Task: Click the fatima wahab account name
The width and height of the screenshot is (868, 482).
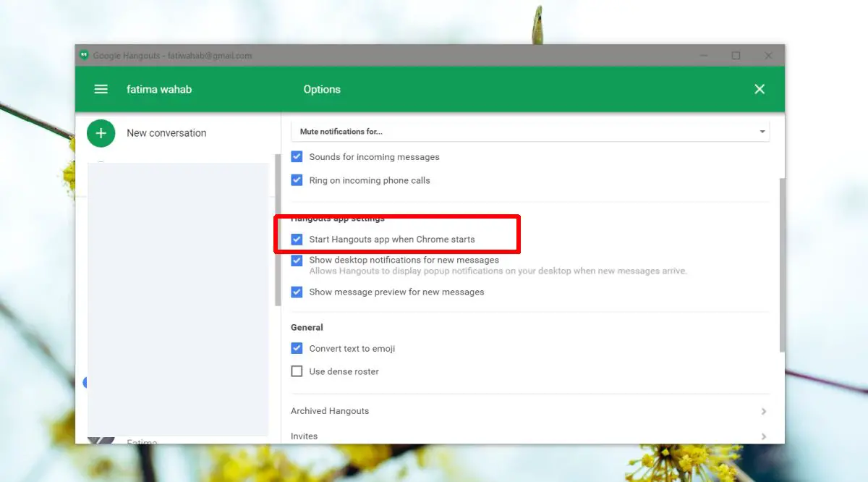Action: coord(159,90)
